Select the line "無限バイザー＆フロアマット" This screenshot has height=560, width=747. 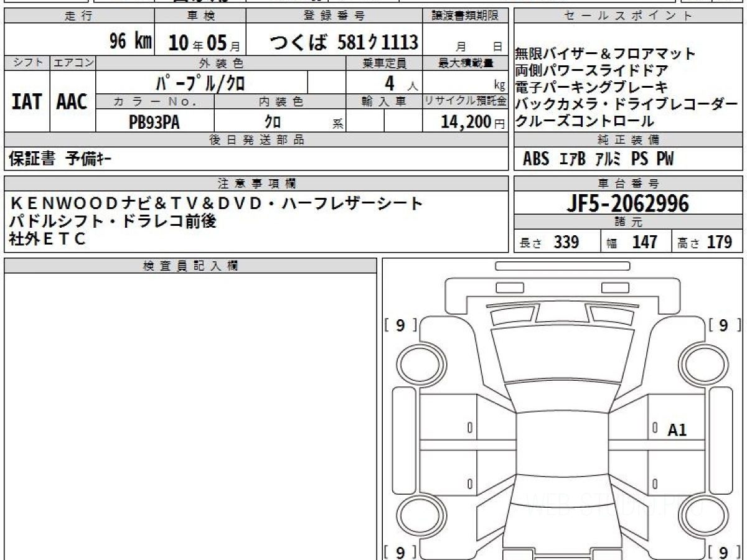(605, 54)
